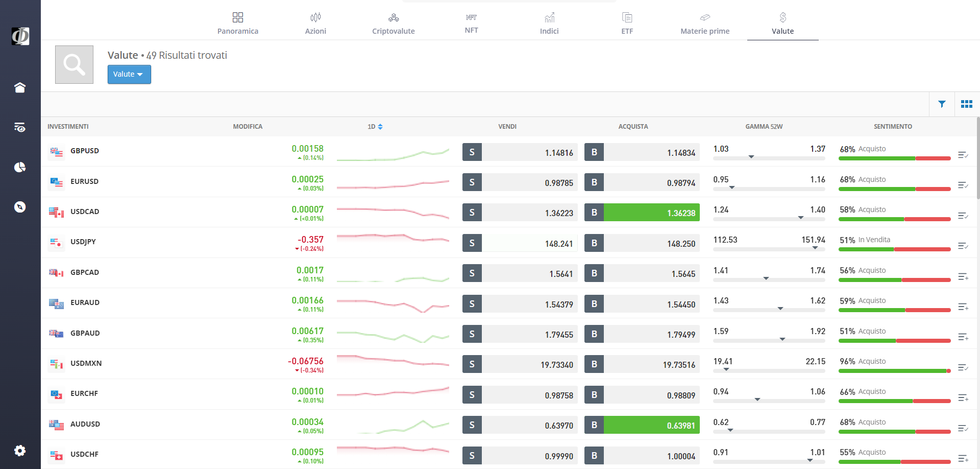Toggle USDJPY watchlist icon
Image resolution: width=980 pixels, height=469 pixels.
point(963,246)
